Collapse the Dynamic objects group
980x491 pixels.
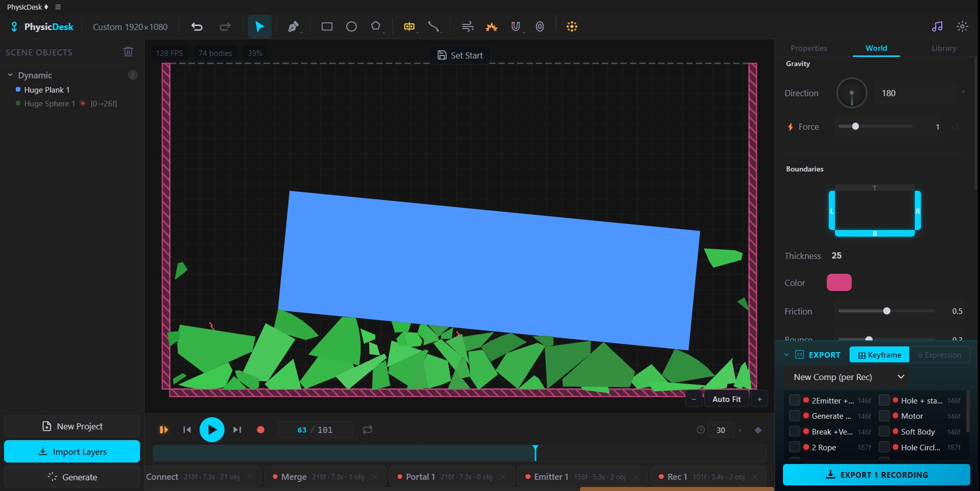(10, 75)
